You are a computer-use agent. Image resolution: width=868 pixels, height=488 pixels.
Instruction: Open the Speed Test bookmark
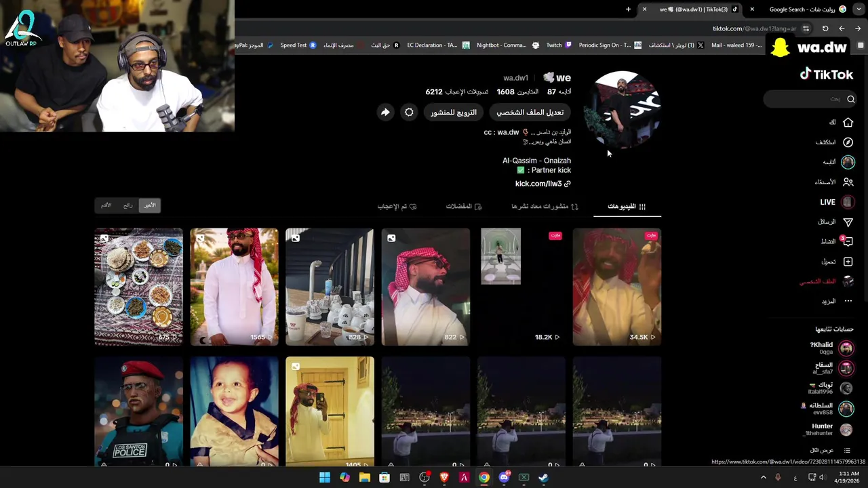(x=298, y=45)
